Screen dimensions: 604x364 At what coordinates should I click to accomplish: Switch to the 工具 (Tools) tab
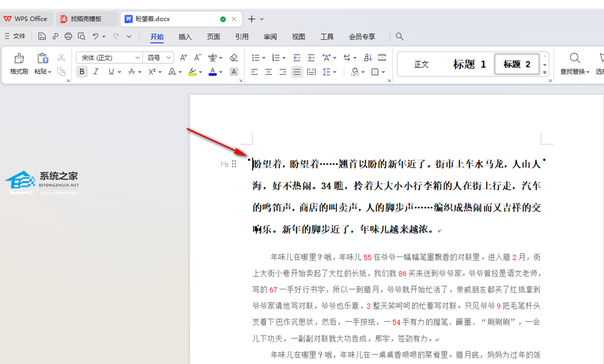click(327, 36)
